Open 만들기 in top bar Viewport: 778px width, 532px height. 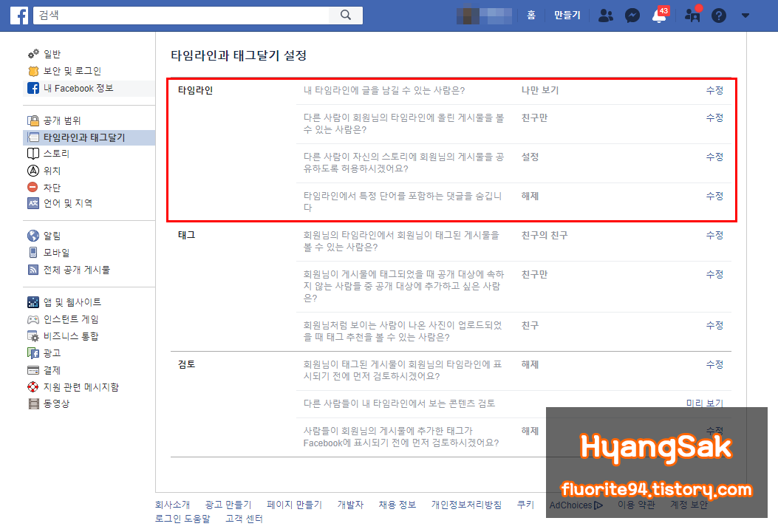click(567, 16)
